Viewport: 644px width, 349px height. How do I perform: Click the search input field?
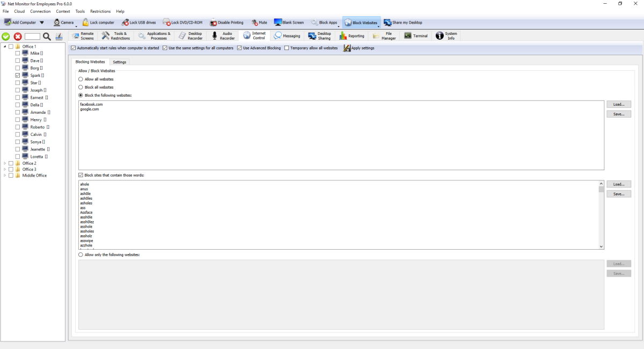pyautogui.click(x=33, y=37)
